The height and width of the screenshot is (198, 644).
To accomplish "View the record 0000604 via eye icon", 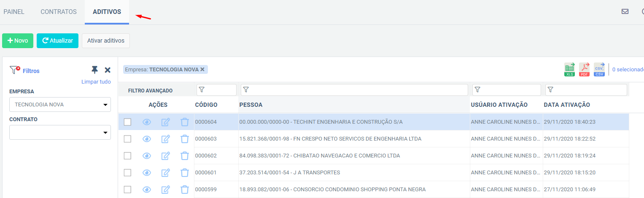I will point(147,122).
